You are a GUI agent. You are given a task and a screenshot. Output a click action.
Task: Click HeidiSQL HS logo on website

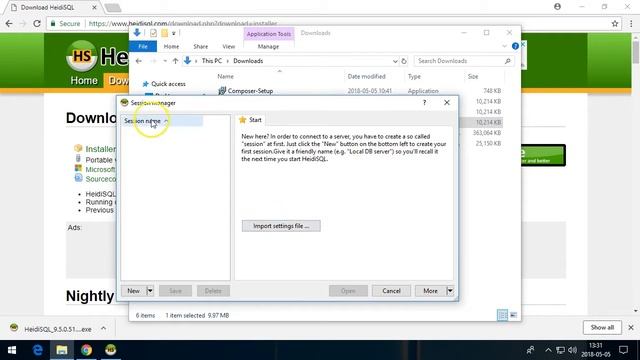pyautogui.click(x=82, y=56)
